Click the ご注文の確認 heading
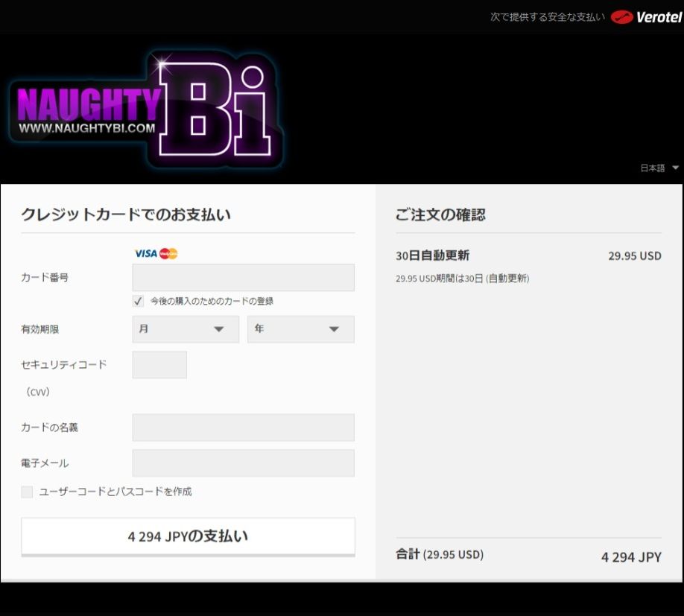684x616 pixels. click(x=440, y=215)
